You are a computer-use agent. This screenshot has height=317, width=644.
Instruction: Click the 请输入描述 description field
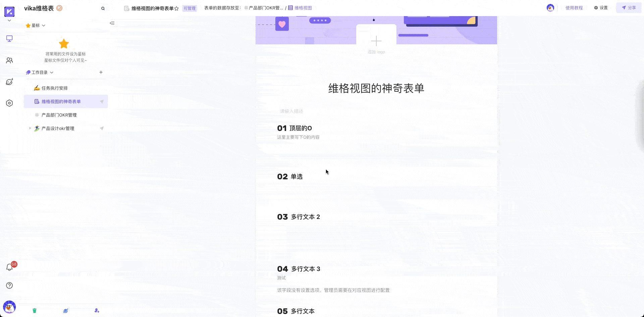click(291, 111)
